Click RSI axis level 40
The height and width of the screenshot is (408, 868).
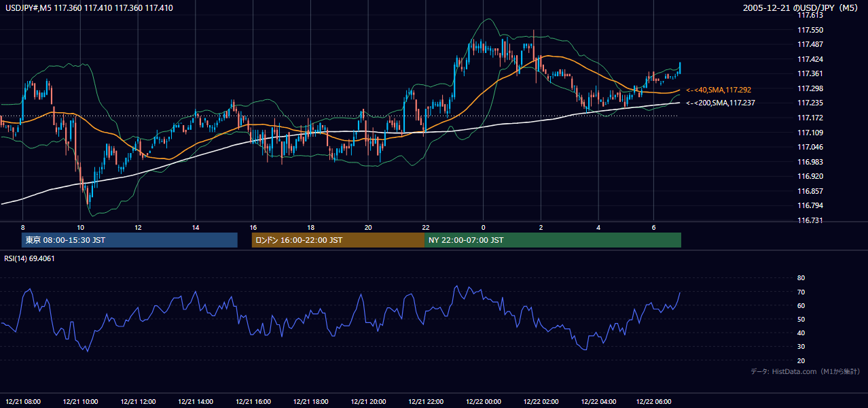click(801, 333)
